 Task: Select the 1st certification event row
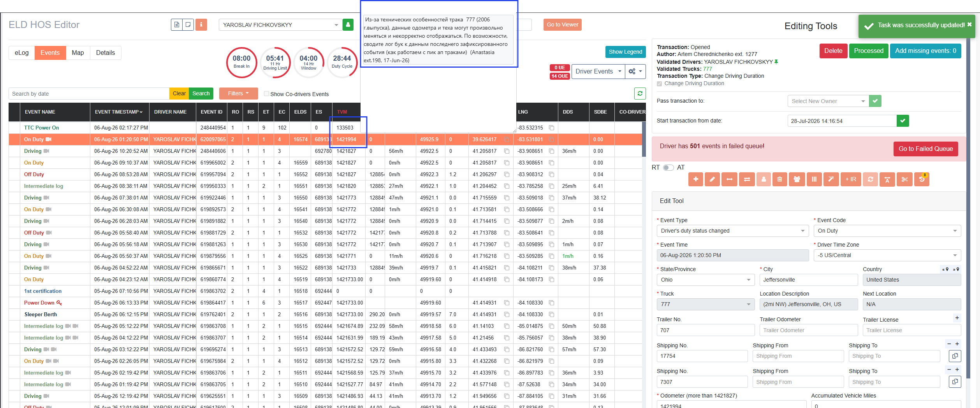click(325, 291)
